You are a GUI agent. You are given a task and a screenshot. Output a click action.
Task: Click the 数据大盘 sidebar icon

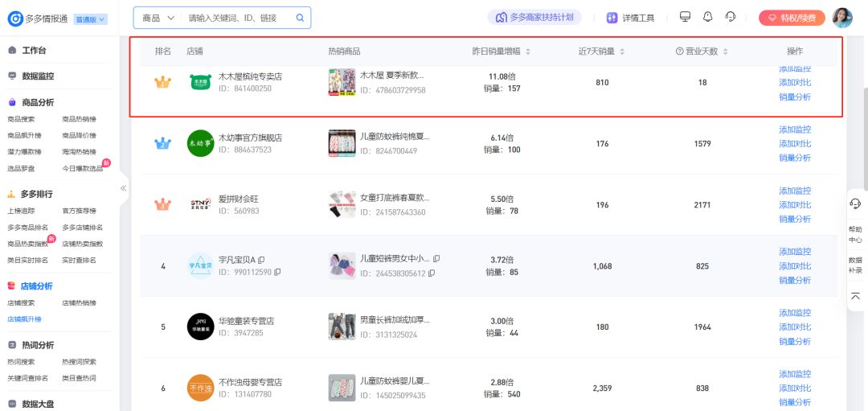pyautogui.click(x=12, y=405)
